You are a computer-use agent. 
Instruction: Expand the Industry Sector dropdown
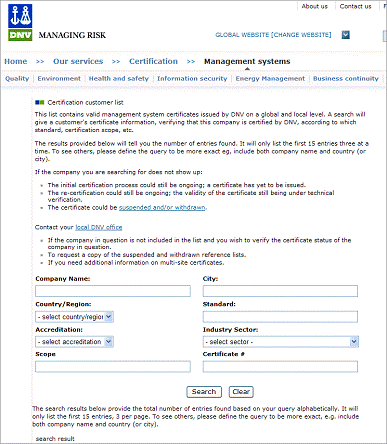(x=281, y=342)
